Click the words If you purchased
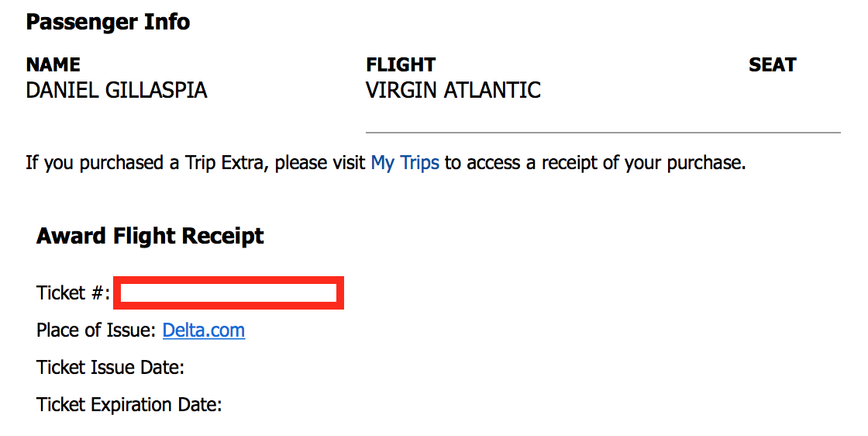Viewport: 868px width, 436px height. pyautogui.click(x=94, y=163)
